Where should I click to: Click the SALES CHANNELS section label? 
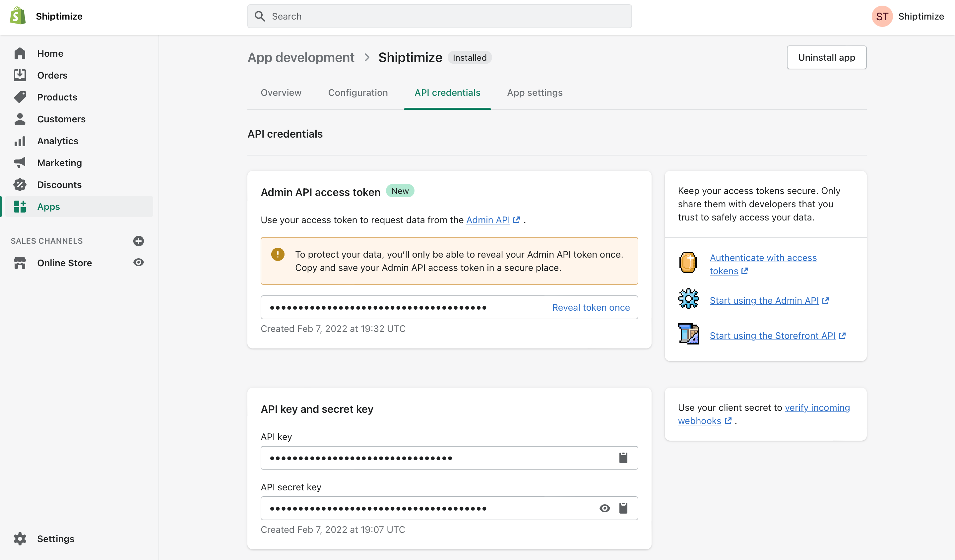[x=47, y=241]
